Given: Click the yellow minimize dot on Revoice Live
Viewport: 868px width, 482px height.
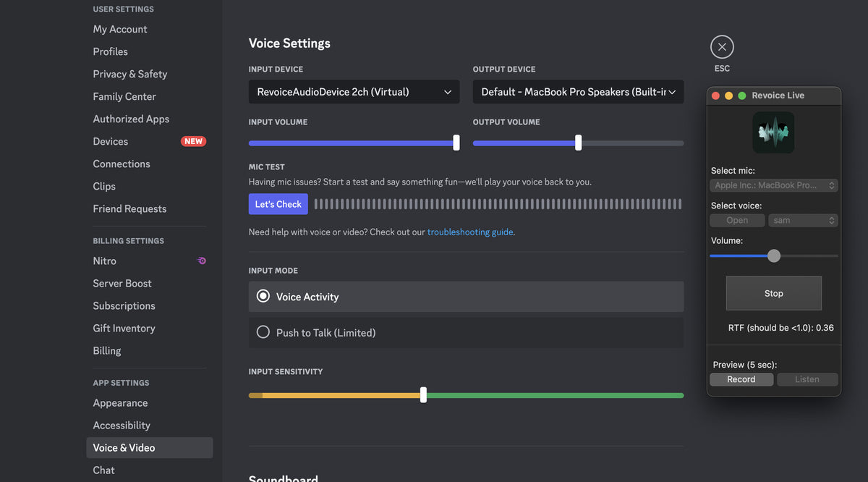Looking at the screenshot, I should click(x=728, y=96).
